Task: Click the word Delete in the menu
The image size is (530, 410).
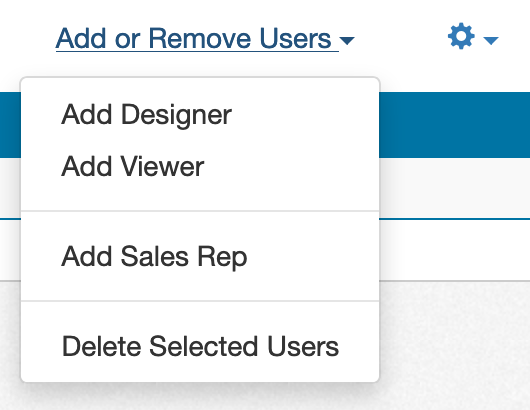Action: 101,346
